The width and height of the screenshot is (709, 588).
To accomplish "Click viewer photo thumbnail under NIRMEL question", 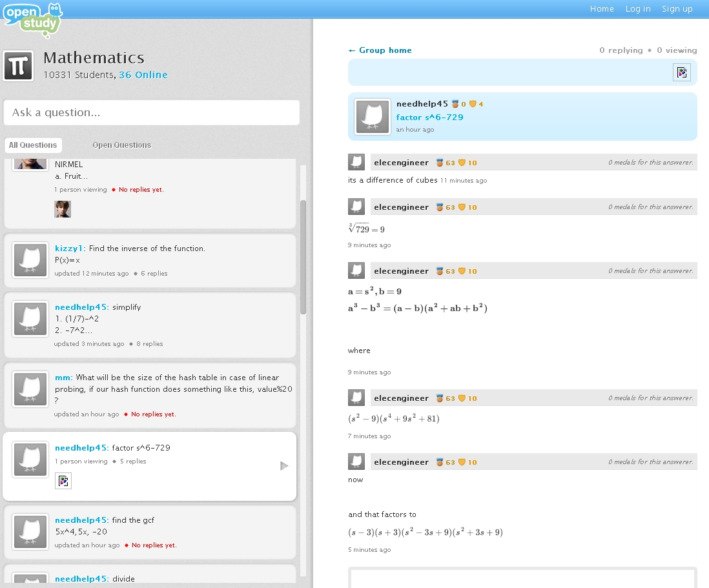I will click(63, 208).
